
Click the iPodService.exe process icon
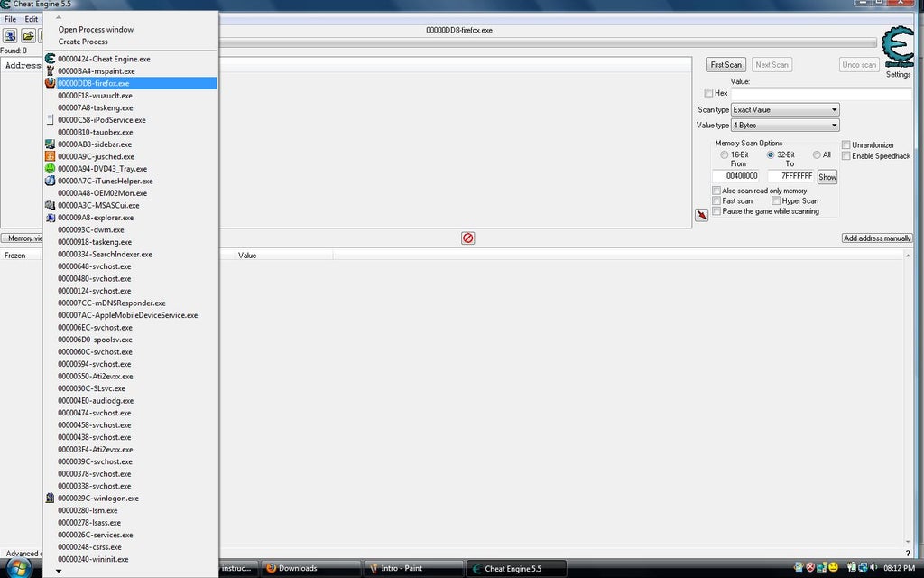pos(51,120)
